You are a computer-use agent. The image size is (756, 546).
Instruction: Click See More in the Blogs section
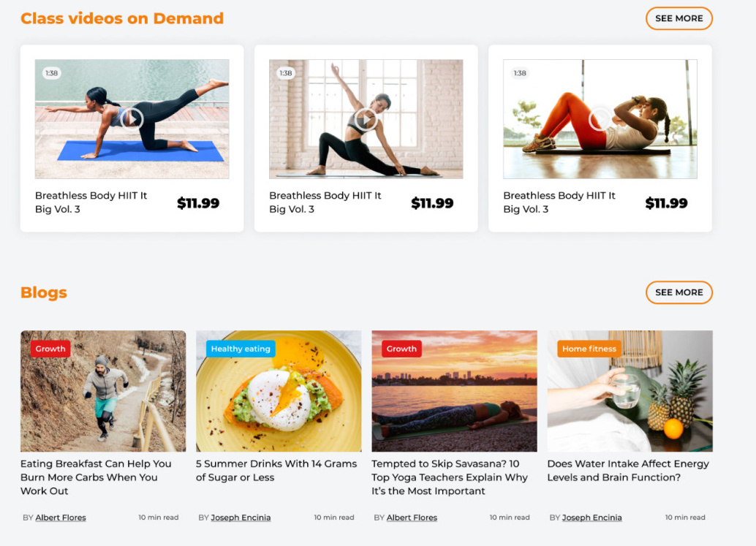(678, 292)
